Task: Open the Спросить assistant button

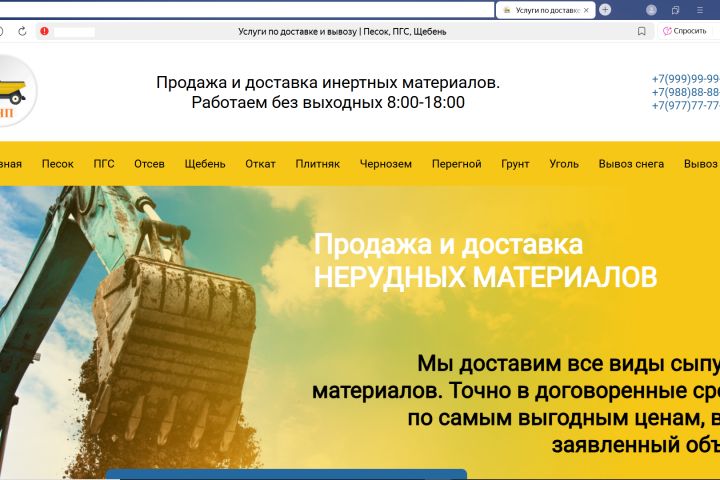Action: [685, 31]
